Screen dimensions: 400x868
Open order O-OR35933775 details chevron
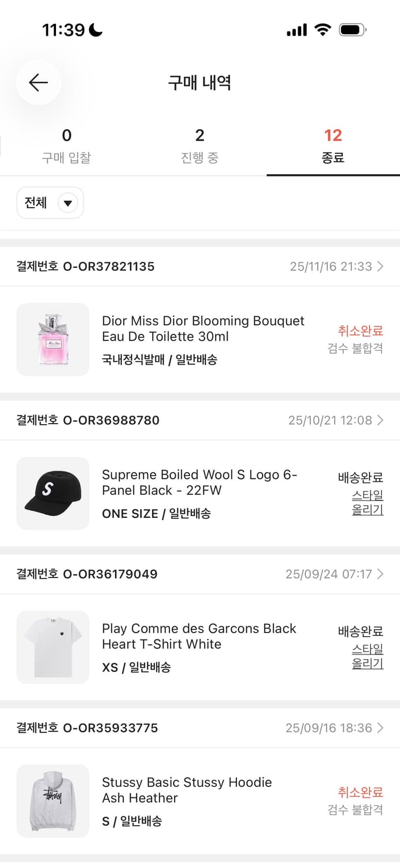380,727
